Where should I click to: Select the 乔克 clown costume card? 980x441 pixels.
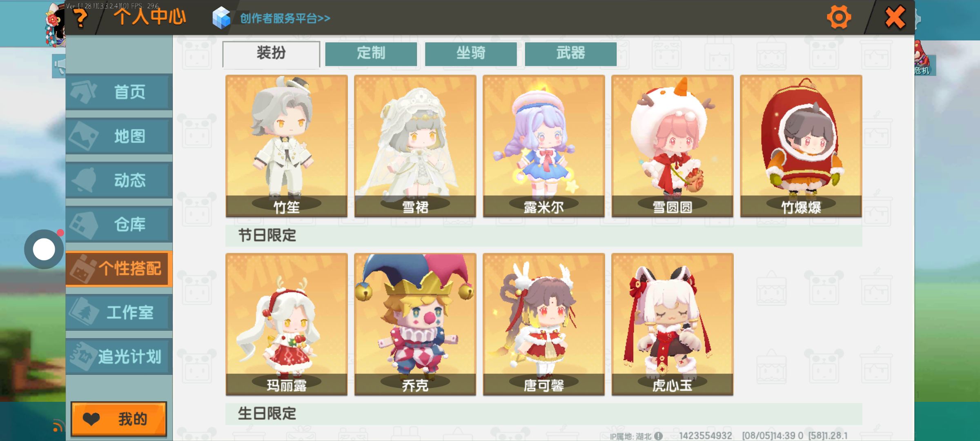pyautogui.click(x=415, y=324)
